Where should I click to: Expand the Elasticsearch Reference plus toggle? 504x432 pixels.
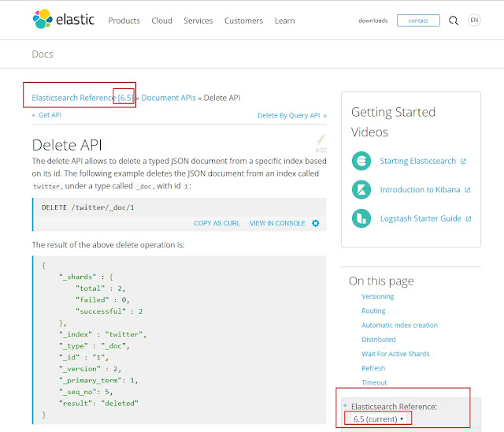point(345,405)
